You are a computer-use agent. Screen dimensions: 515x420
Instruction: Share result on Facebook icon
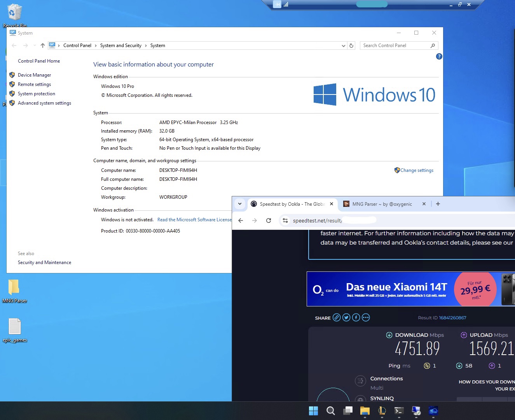(x=356, y=317)
